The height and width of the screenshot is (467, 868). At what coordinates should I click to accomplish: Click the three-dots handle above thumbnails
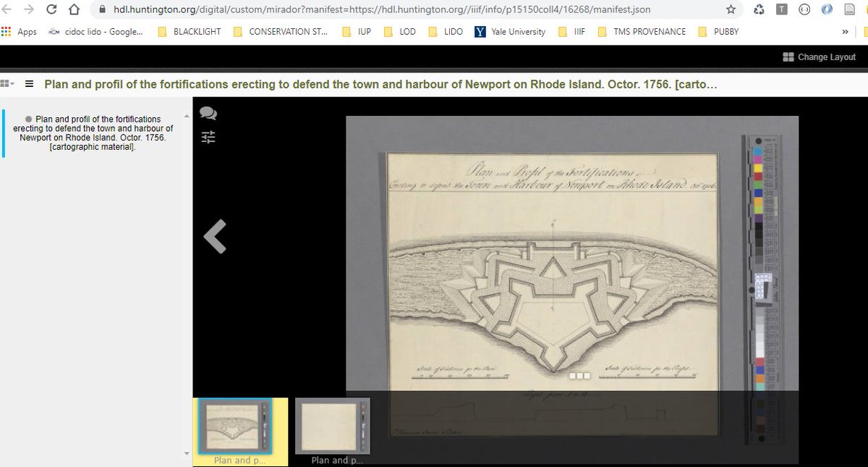point(581,376)
